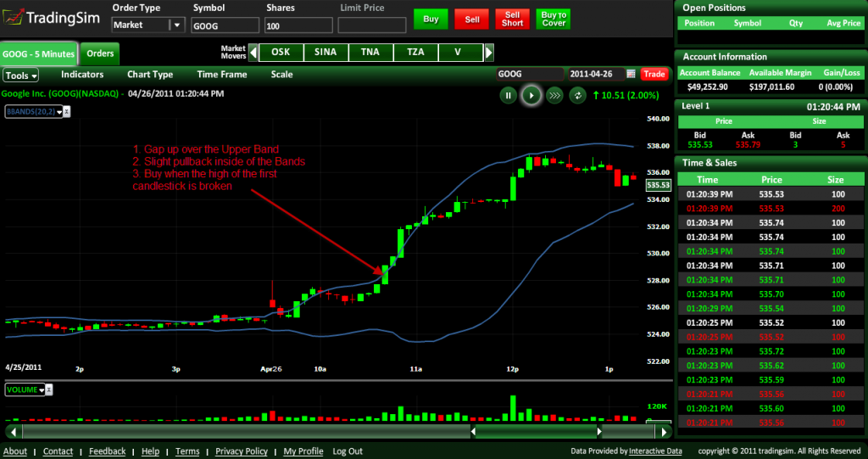
Task: Select TZA in Market Movers
Action: 415,52
